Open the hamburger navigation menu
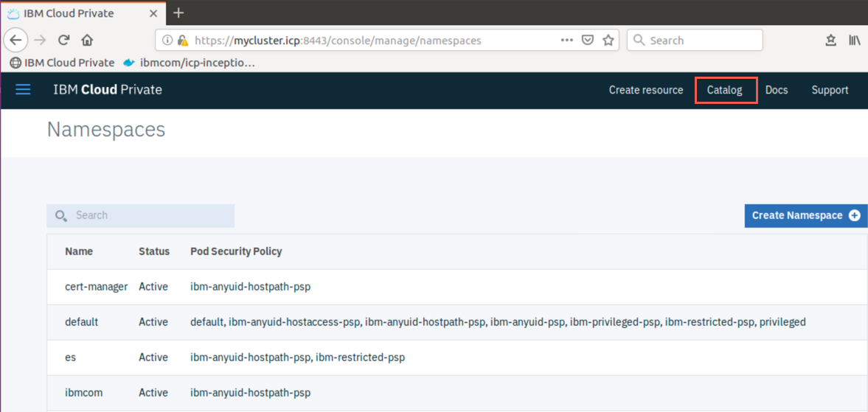This screenshot has width=868, height=412. click(x=23, y=90)
